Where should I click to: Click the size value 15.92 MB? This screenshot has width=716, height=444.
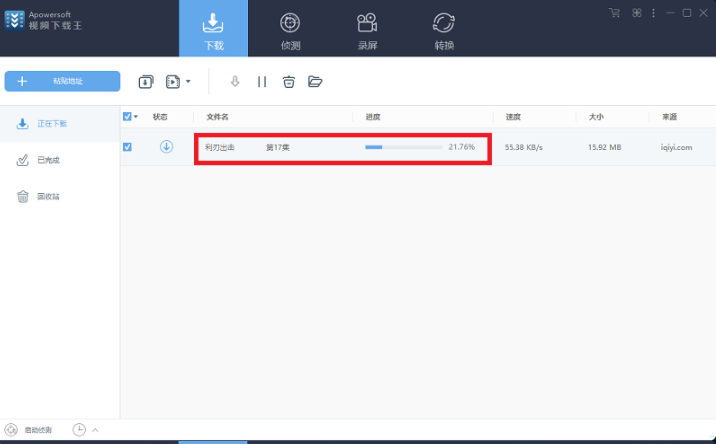tap(605, 147)
